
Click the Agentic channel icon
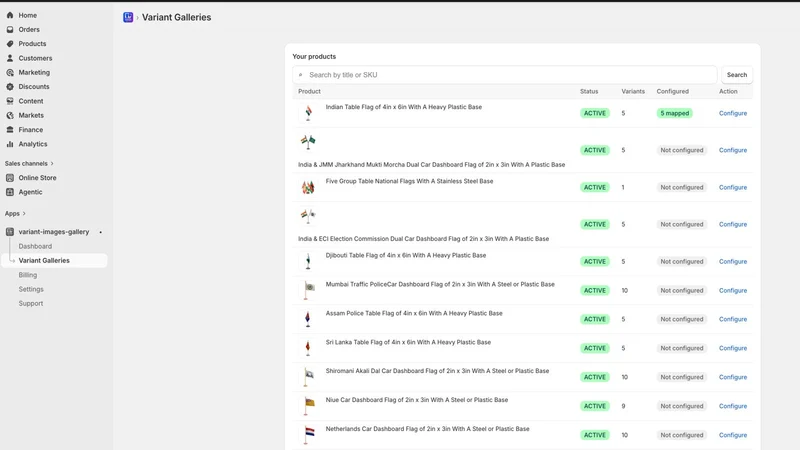(10, 192)
